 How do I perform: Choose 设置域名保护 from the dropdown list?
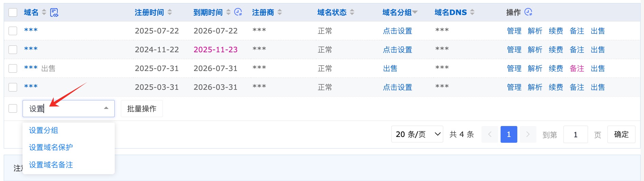click(51, 148)
